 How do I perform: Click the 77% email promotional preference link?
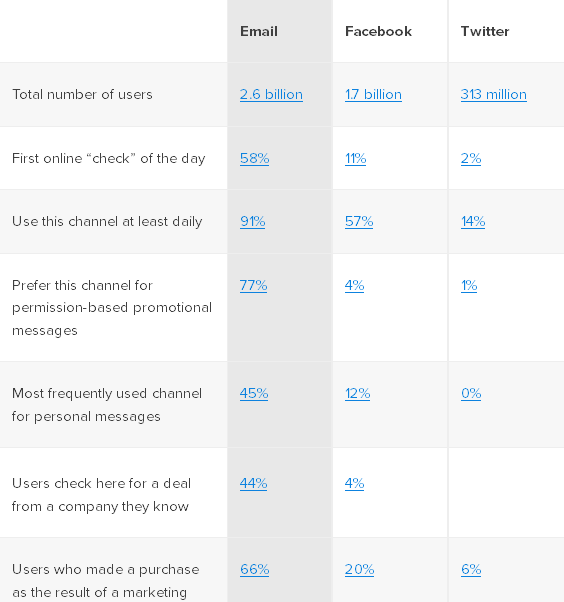point(253,285)
